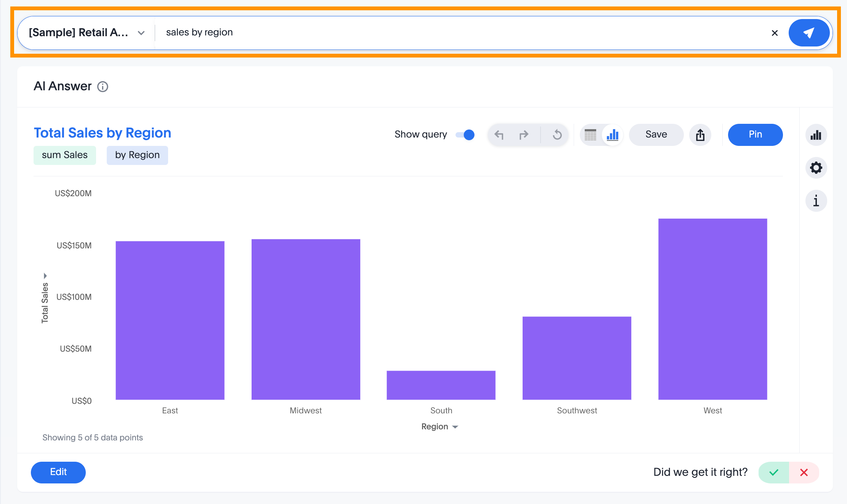The width and height of the screenshot is (847, 504).
Task: Click the reset circular arrow icon
Action: tap(557, 134)
